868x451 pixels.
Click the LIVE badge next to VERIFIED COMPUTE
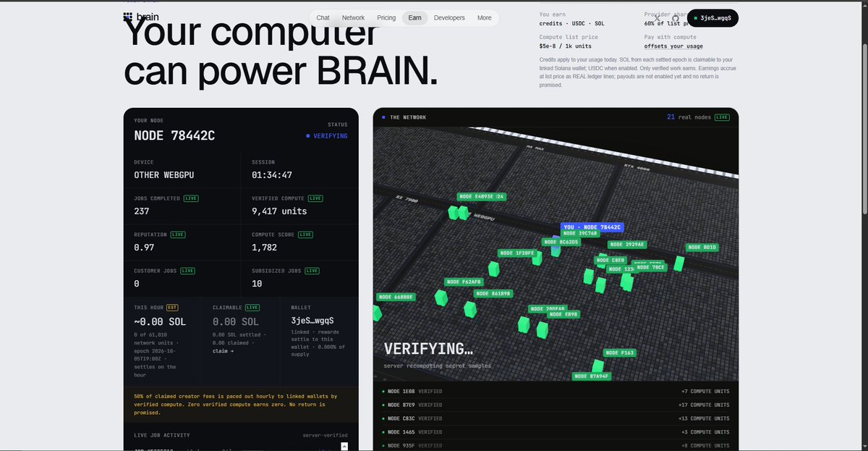click(x=315, y=198)
